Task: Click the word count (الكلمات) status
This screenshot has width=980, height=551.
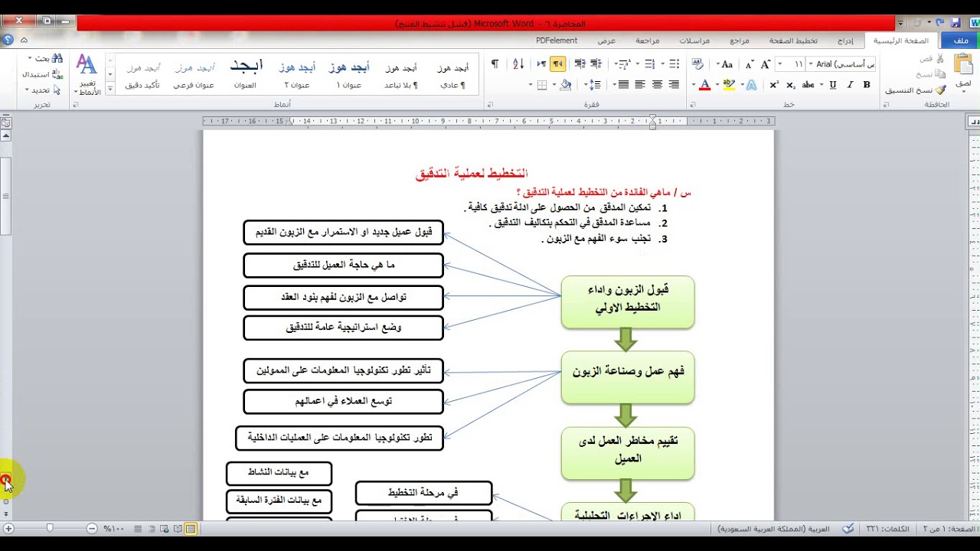Action: pos(888,528)
